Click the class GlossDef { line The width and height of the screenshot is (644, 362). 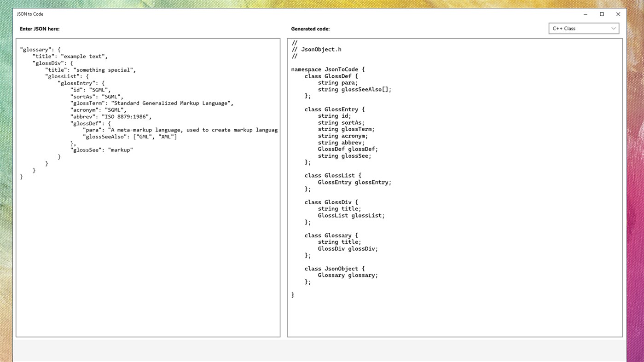(x=331, y=76)
